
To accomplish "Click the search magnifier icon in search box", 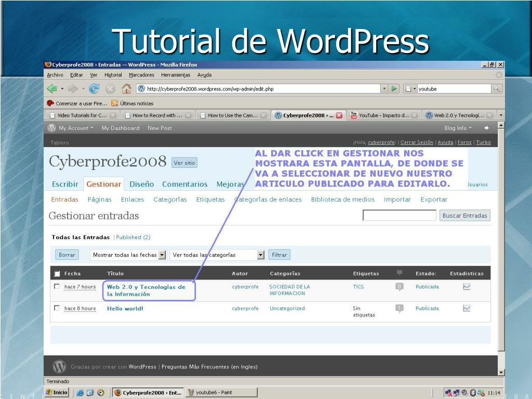I will tap(496, 88).
